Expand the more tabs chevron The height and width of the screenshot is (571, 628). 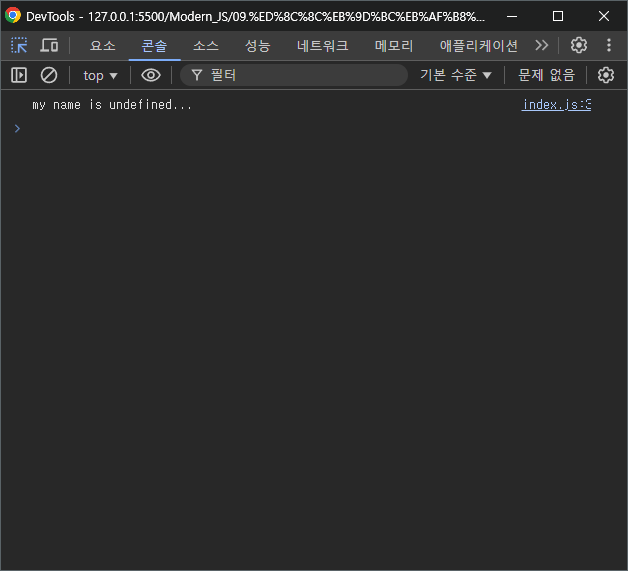click(541, 45)
